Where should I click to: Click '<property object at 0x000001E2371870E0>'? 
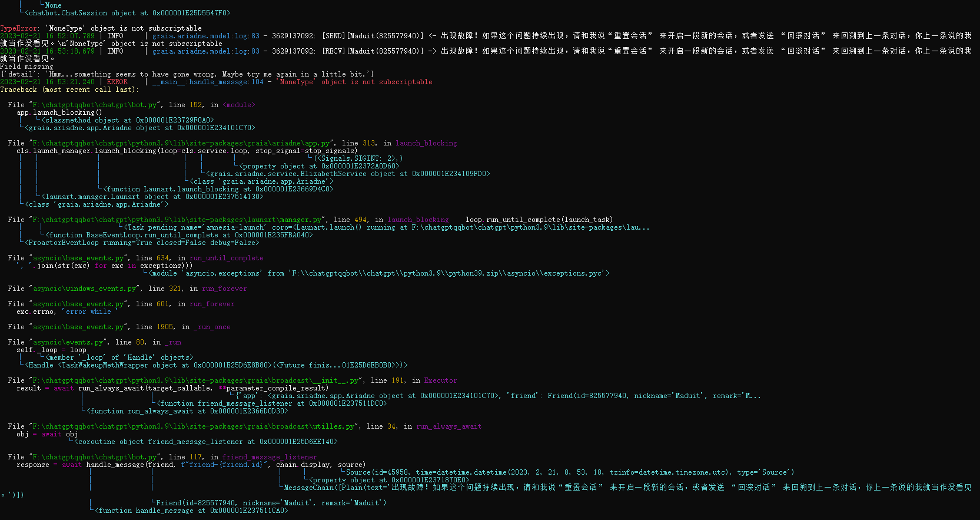pyautogui.click(x=389, y=480)
